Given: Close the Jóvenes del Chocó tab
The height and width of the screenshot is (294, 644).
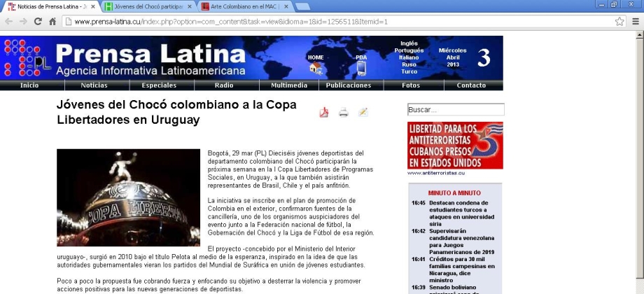Looking at the screenshot, I should pos(189,6).
